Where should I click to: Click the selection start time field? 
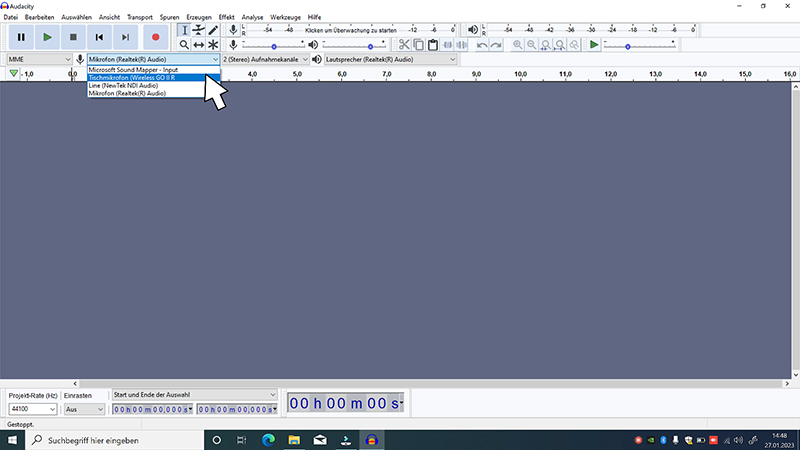[x=153, y=409]
